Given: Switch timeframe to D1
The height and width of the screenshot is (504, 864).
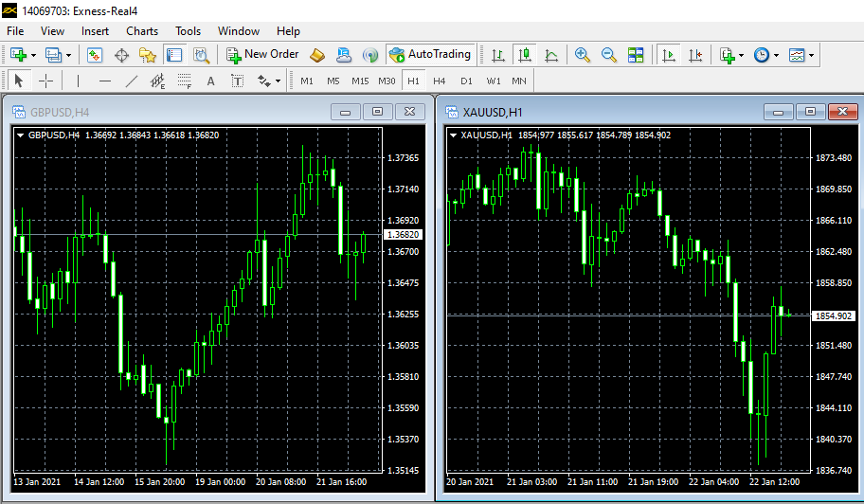Looking at the screenshot, I should 466,81.
